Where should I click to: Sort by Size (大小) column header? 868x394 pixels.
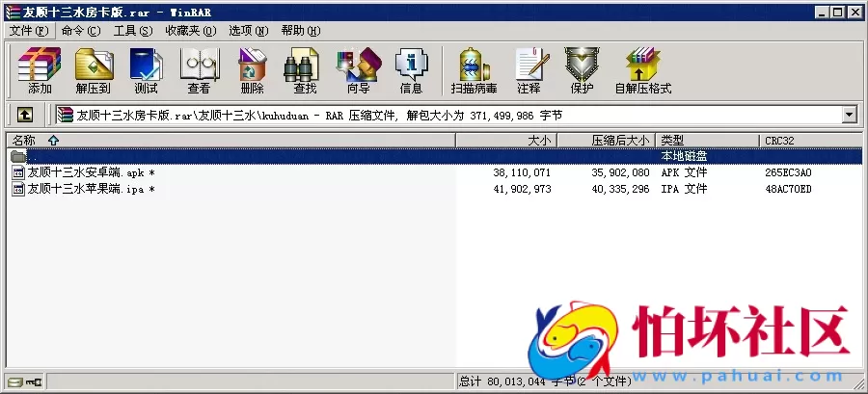click(506, 141)
